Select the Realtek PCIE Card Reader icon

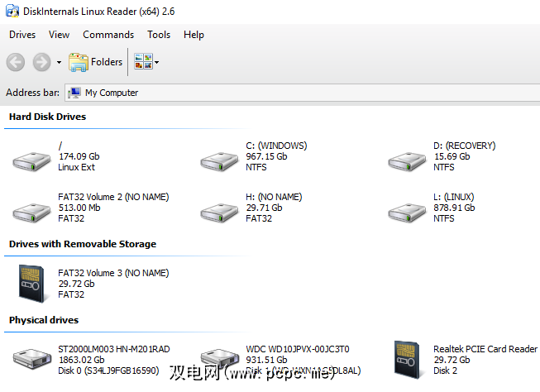pos(407,360)
